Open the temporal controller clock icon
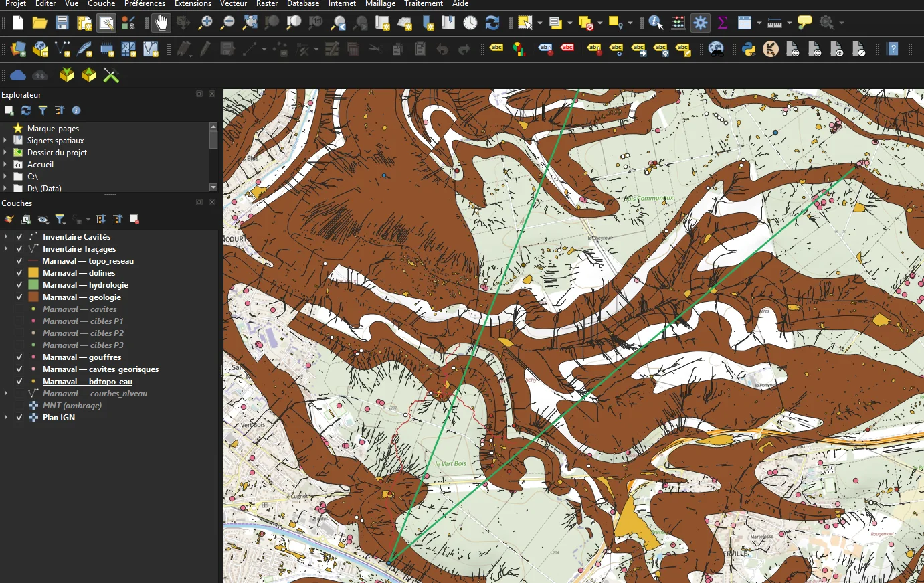 (470, 23)
